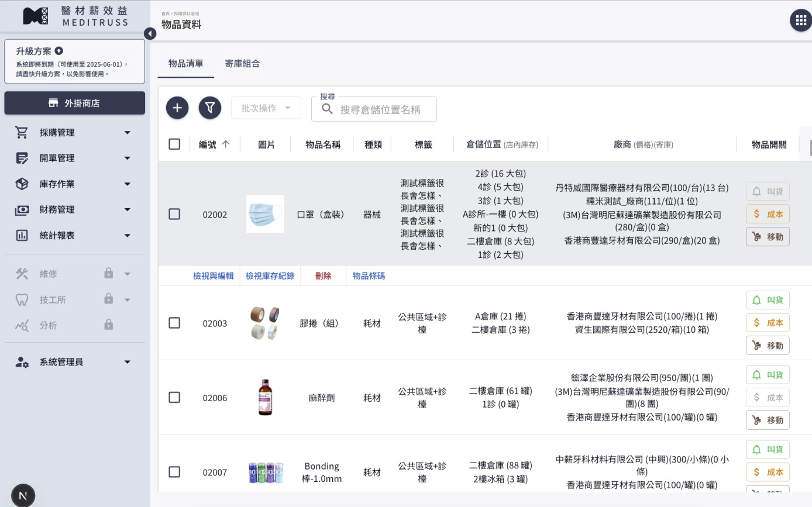Click the N avatar badge at bottom left

point(23,496)
